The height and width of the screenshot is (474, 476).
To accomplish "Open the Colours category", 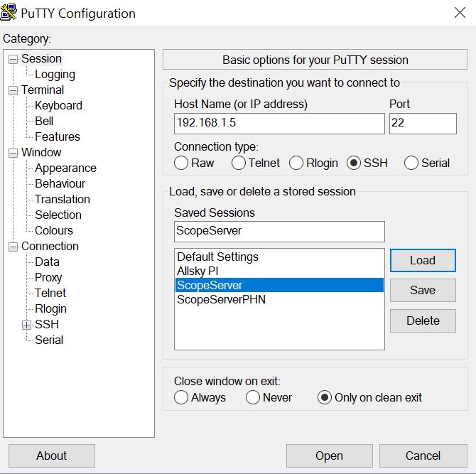I will pyautogui.click(x=54, y=230).
